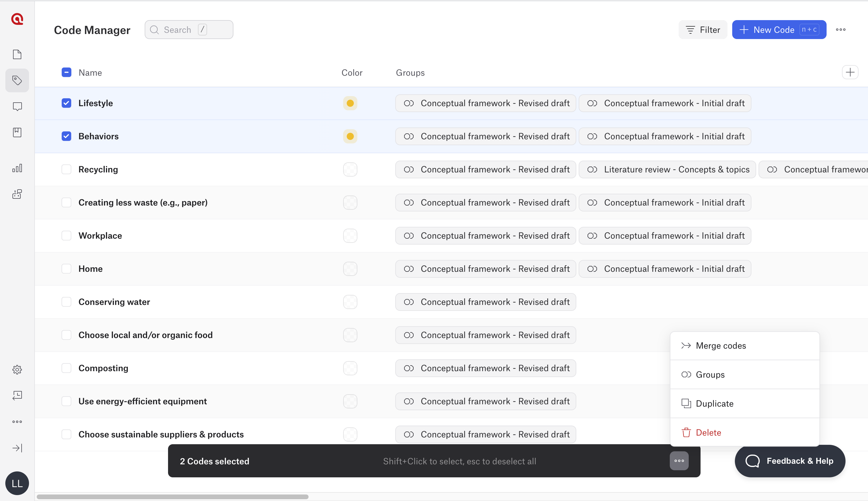Open the bar chart analysis icon

point(17,168)
